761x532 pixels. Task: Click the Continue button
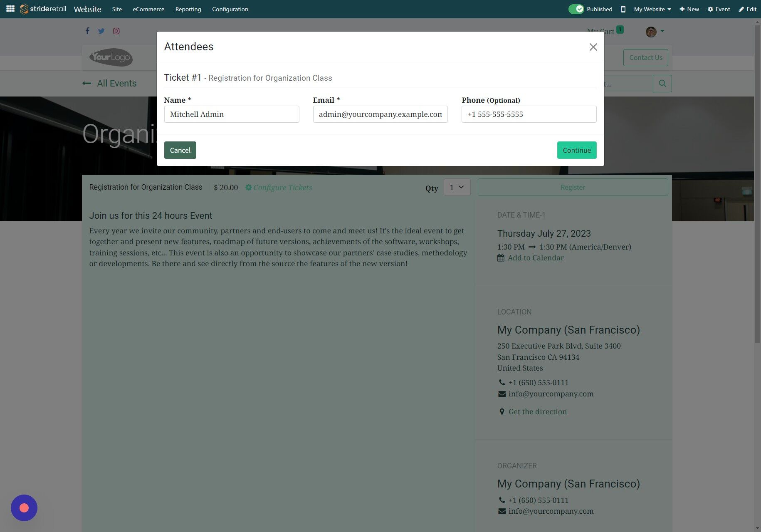click(576, 150)
